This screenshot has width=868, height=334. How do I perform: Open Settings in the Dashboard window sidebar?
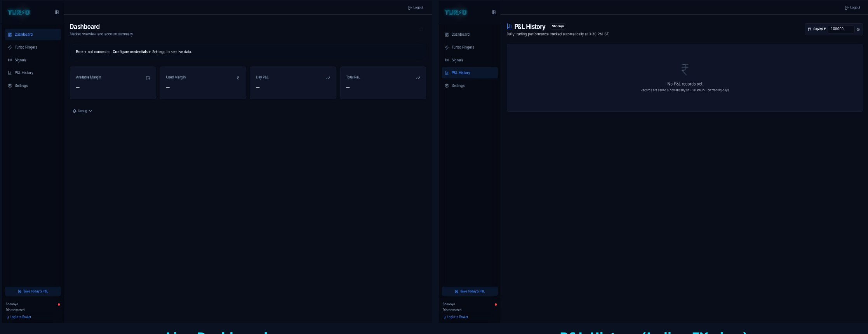coord(33,86)
